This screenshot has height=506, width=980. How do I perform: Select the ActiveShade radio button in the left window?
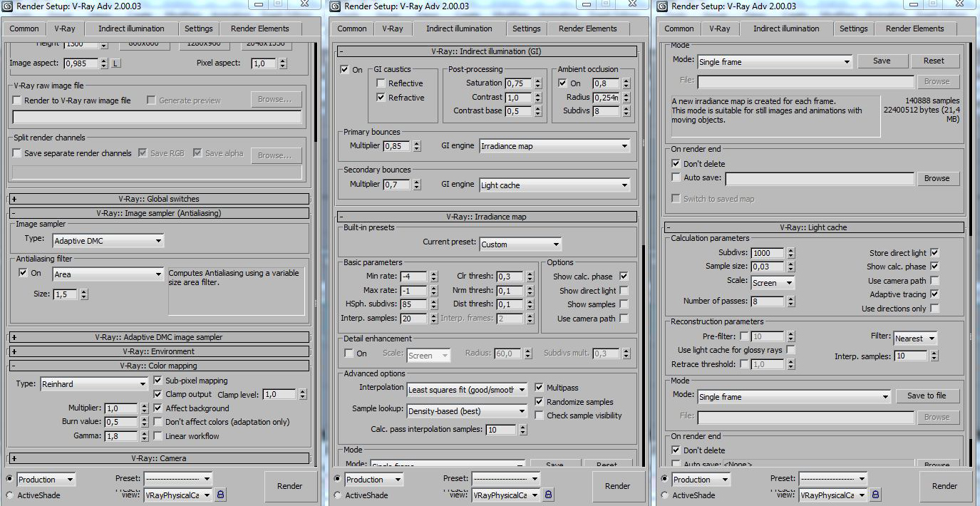pos(9,495)
